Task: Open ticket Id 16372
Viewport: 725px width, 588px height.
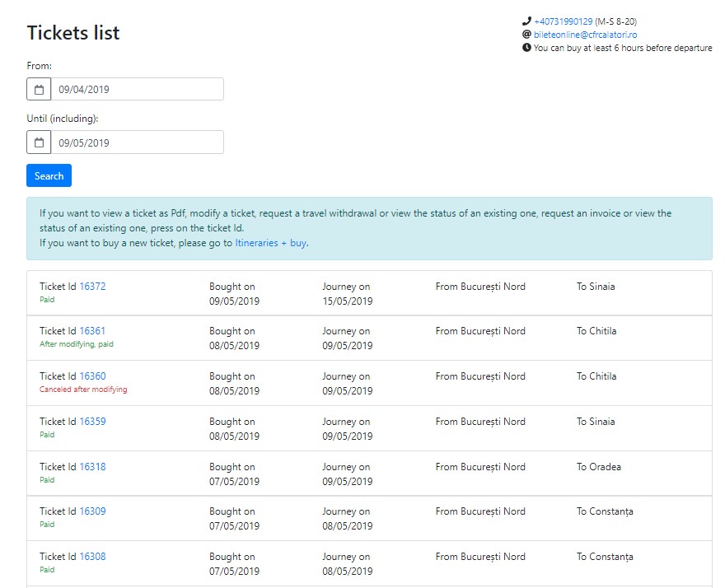Action: pyautogui.click(x=92, y=287)
